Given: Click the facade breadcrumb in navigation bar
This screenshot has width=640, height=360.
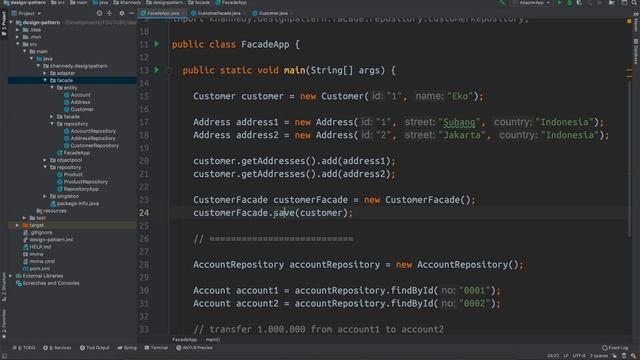Looking at the screenshot, I should point(199,3).
